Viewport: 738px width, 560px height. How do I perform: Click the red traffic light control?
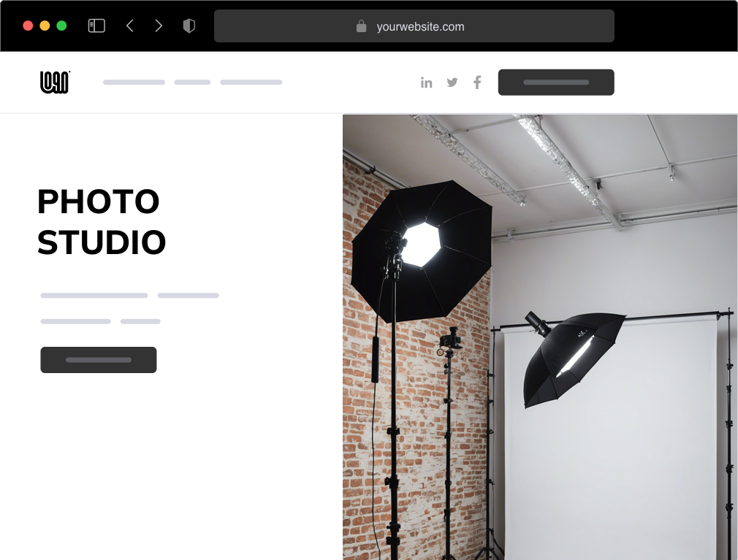coord(27,24)
